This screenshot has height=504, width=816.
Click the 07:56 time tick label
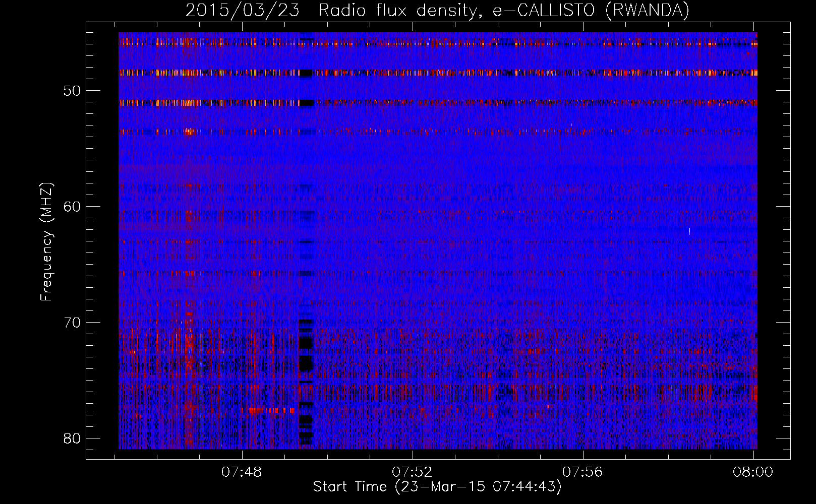pyautogui.click(x=583, y=472)
